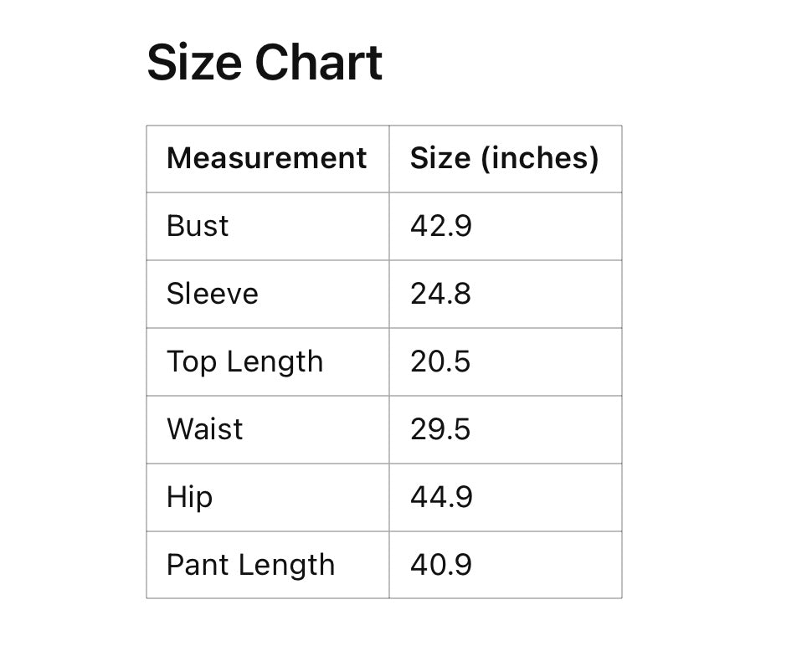
Task: Select the "Sleeve" row label
Action: (x=213, y=294)
